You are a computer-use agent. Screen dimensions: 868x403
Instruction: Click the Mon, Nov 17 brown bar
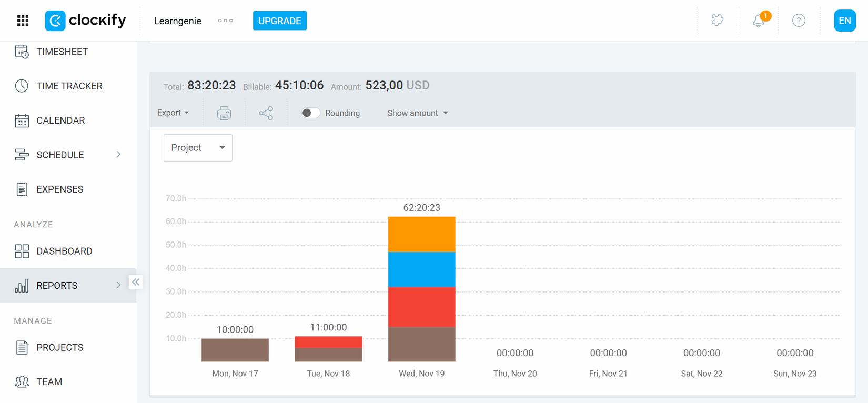[235, 350]
